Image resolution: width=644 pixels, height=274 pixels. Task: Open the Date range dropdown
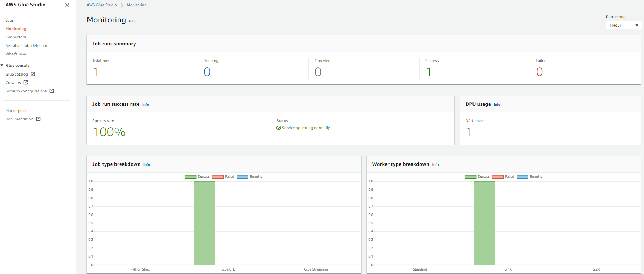point(624,25)
